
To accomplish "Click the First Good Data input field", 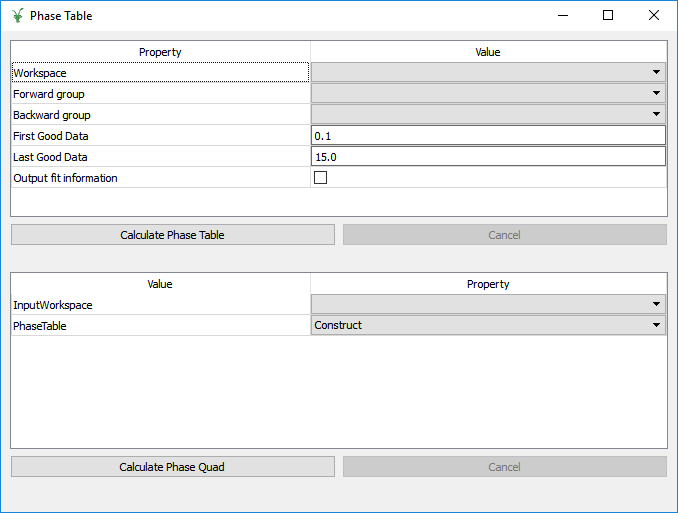I will tap(488, 136).
